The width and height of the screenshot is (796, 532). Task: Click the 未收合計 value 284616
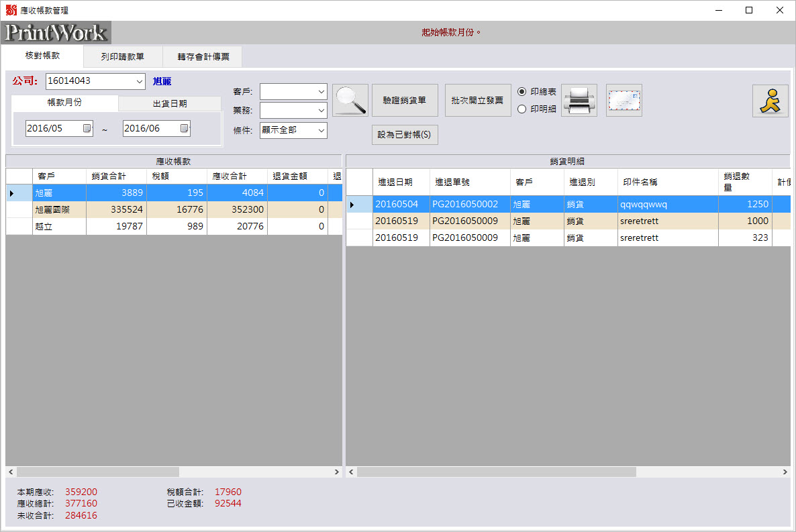tap(81, 516)
